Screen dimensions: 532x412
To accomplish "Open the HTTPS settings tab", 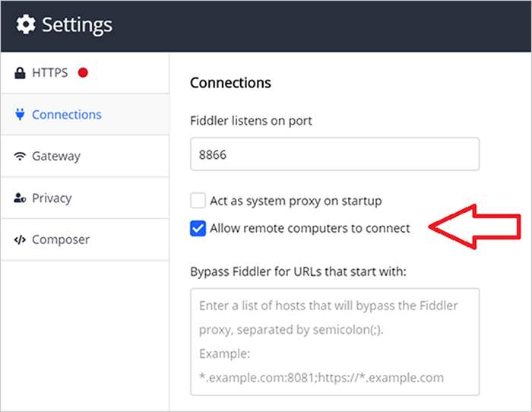I will click(x=85, y=73).
